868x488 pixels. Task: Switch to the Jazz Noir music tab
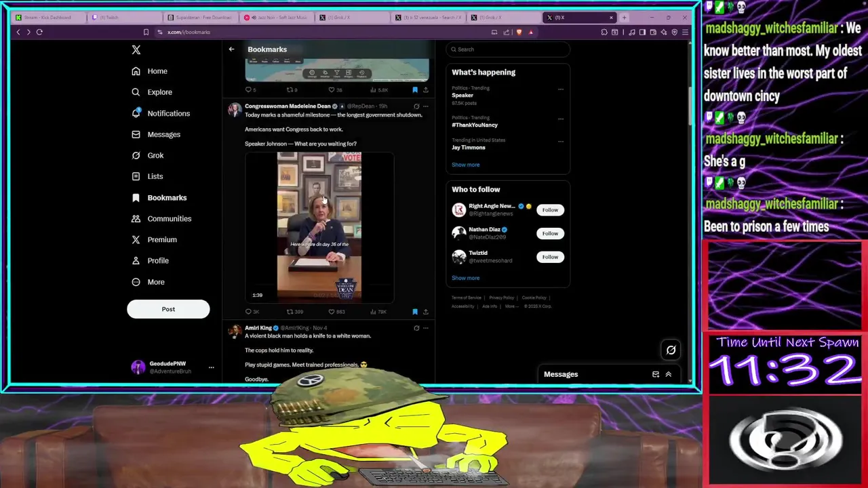pyautogui.click(x=277, y=18)
